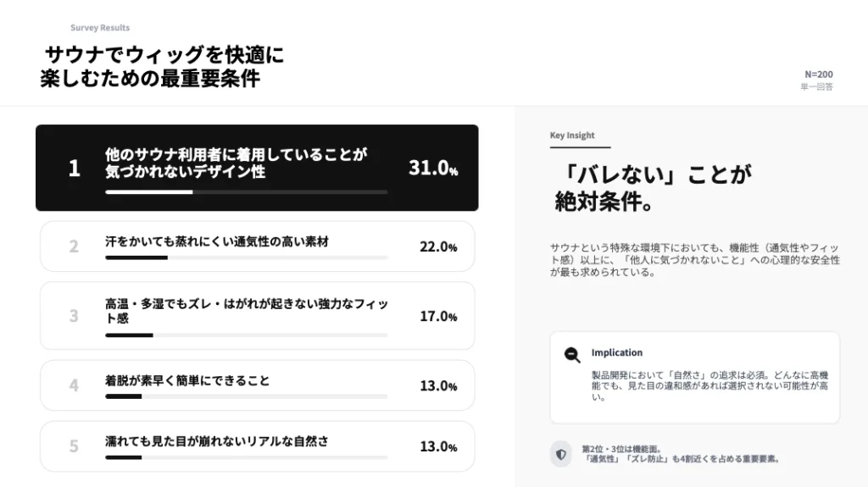The width and height of the screenshot is (868, 487).
Task: Click the shield icon in bottom note
Action: 560,454
